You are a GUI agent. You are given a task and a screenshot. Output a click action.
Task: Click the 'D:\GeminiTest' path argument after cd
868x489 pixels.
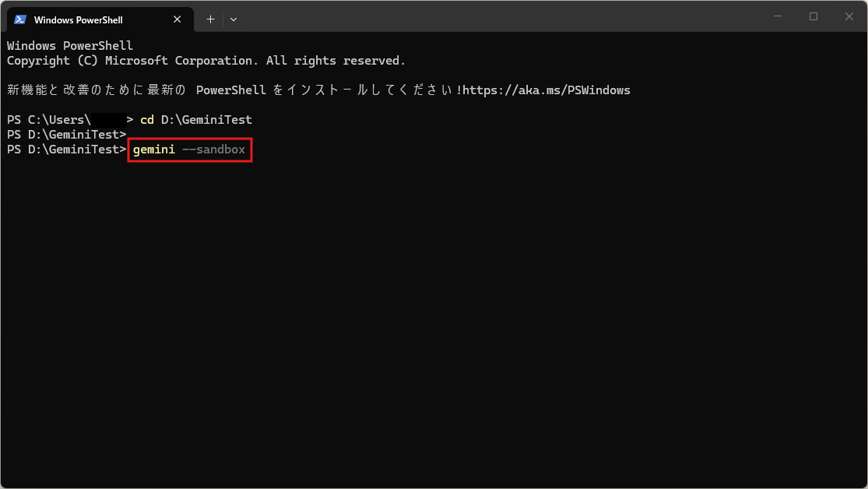(x=206, y=120)
